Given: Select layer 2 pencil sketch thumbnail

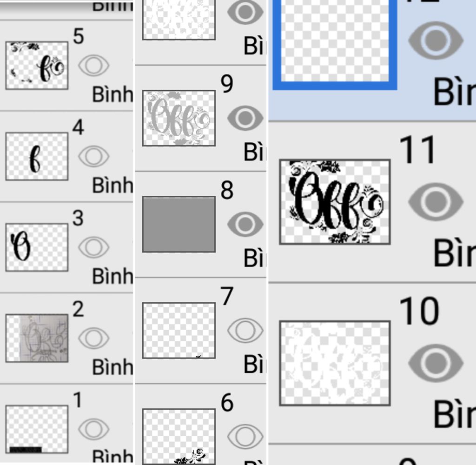Looking at the screenshot, I should 37,338.
